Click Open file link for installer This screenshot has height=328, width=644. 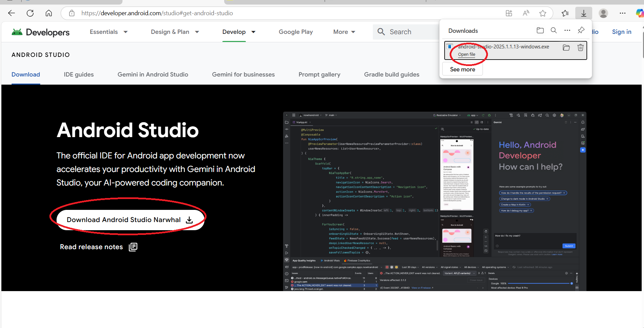pyautogui.click(x=467, y=54)
